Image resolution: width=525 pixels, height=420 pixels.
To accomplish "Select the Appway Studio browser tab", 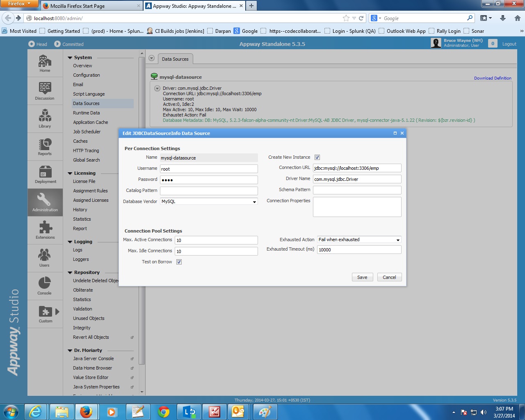I will [x=194, y=6].
